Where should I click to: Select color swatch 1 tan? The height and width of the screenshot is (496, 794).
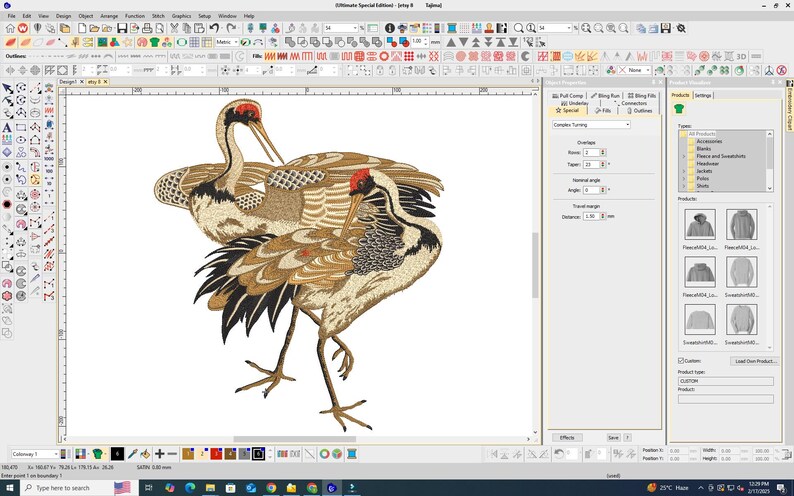[188, 454]
